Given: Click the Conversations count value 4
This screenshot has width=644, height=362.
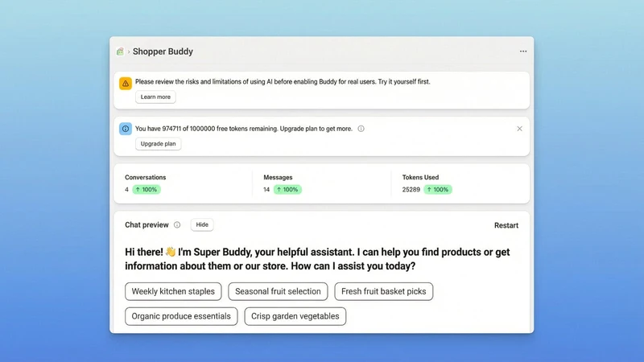Looking at the screenshot, I should (127, 190).
